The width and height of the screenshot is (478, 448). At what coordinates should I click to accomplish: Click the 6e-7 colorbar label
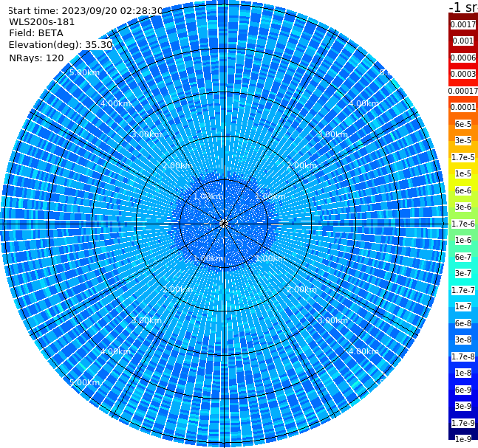(x=463, y=257)
